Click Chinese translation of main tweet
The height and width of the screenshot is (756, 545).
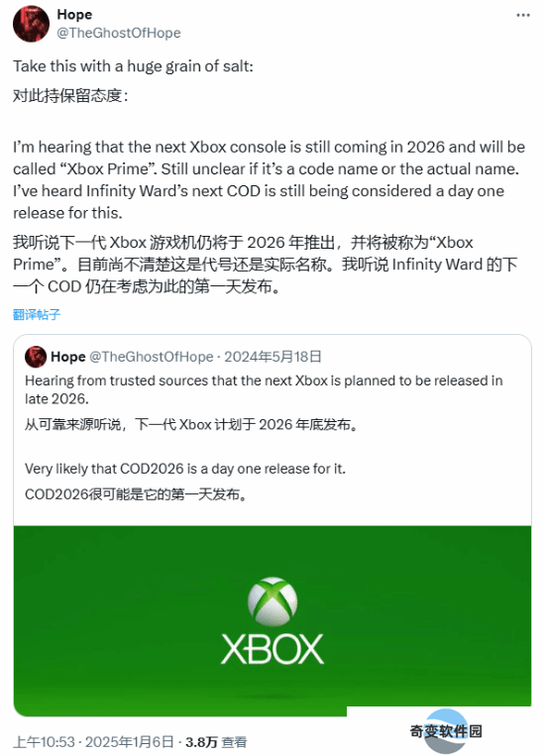coord(266,265)
